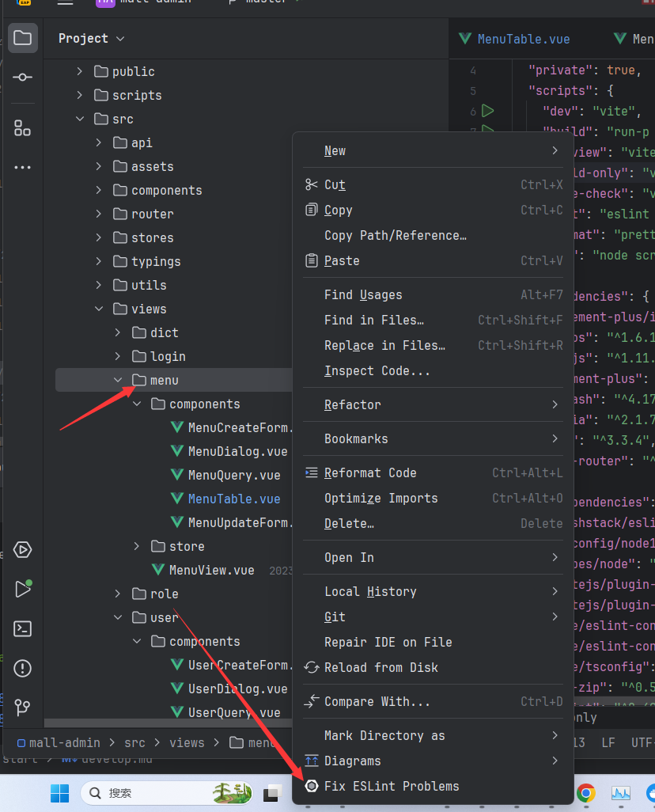Open the Commit tool window
Image resolution: width=655 pixels, height=812 pixels.
[x=23, y=78]
